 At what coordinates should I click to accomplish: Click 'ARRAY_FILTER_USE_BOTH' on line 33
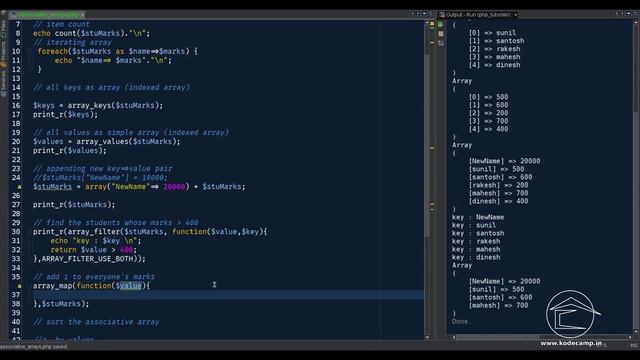[x=87, y=259]
